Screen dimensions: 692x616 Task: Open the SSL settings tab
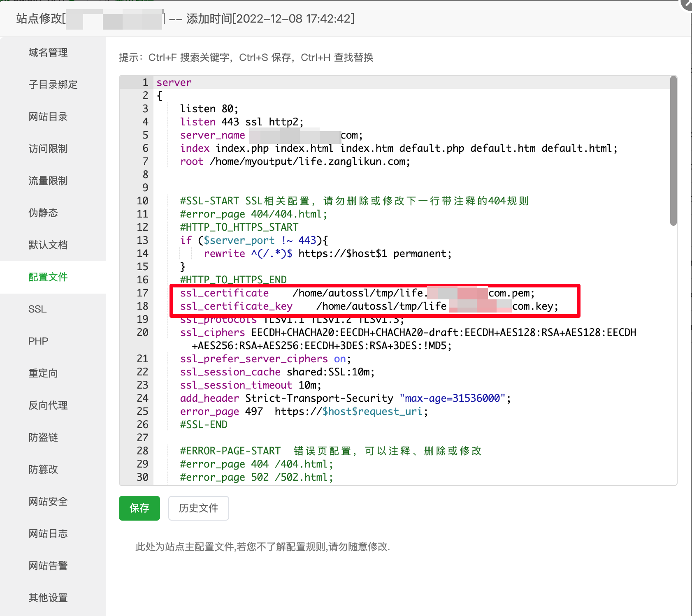tap(37, 309)
